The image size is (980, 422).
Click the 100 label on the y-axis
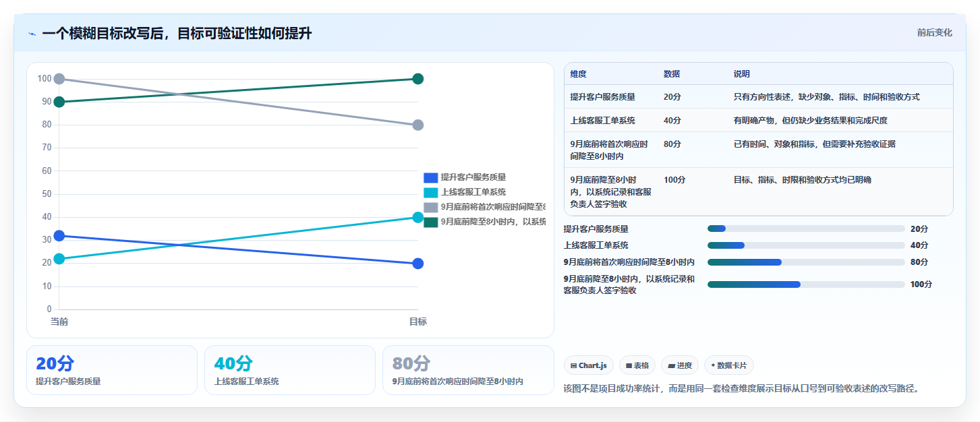tap(45, 79)
